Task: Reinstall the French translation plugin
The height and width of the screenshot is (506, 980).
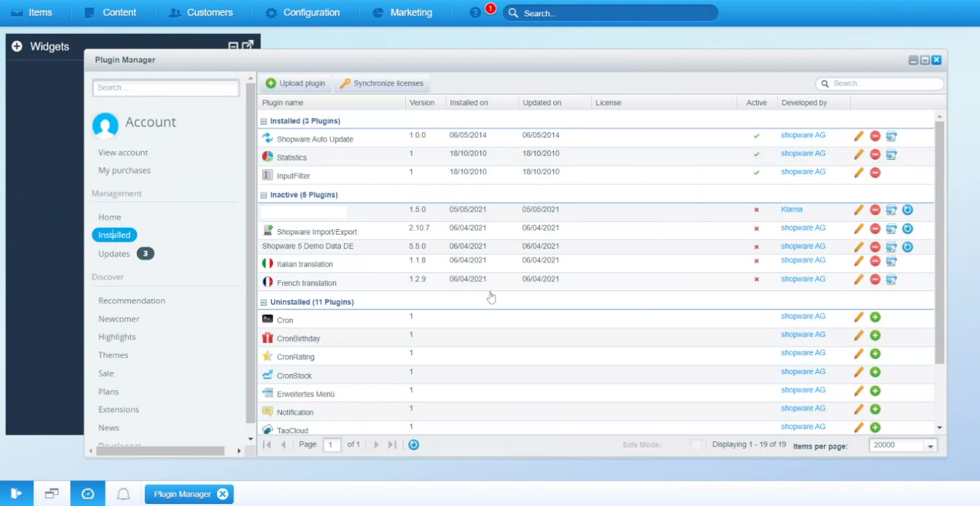Action: click(x=892, y=280)
